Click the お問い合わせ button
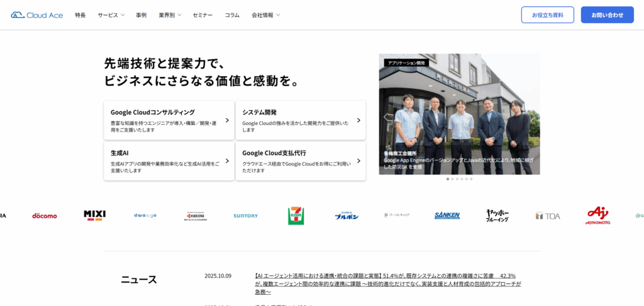This screenshot has height=306, width=644. [607, 15]
